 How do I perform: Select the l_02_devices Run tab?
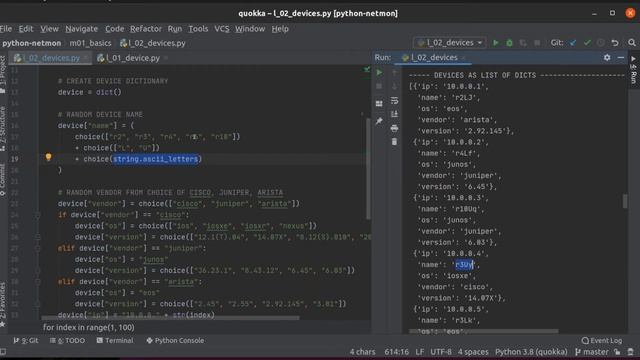point(434,58)
